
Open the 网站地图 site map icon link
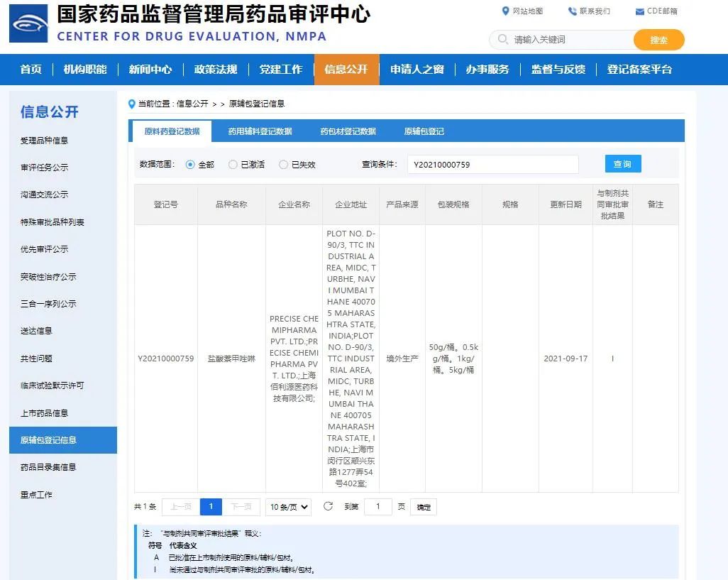pyautogui.click(x=506, y=11)
